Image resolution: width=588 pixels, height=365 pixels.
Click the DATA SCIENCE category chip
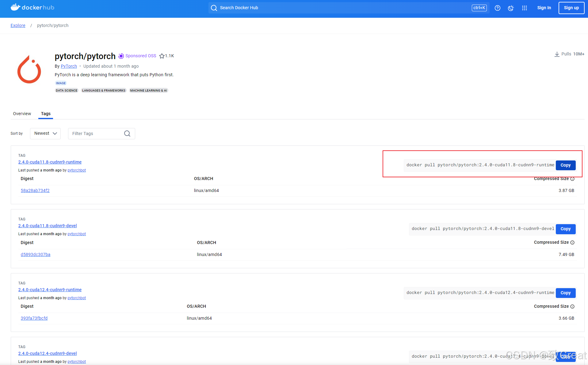coord(67,91)
